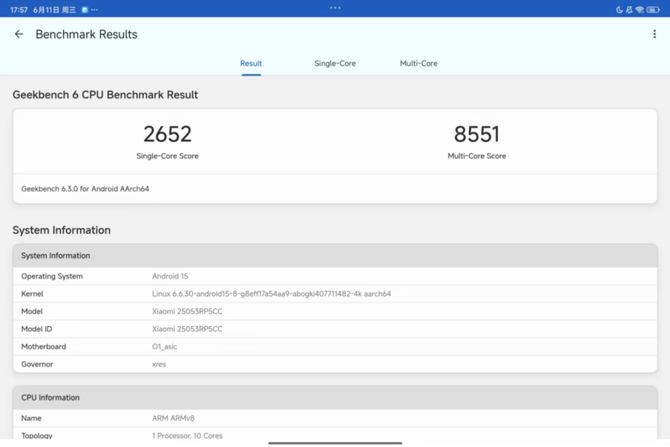Tap the Multi-Core Score label

tap(476, 156)
